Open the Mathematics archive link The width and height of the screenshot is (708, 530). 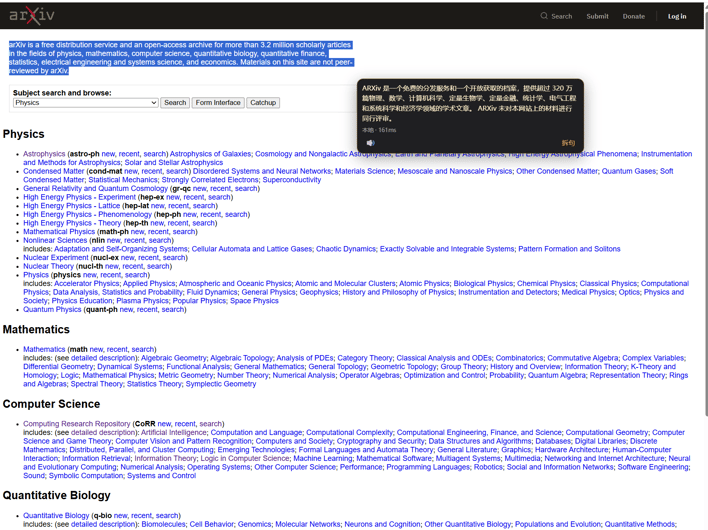coord(44,349)
